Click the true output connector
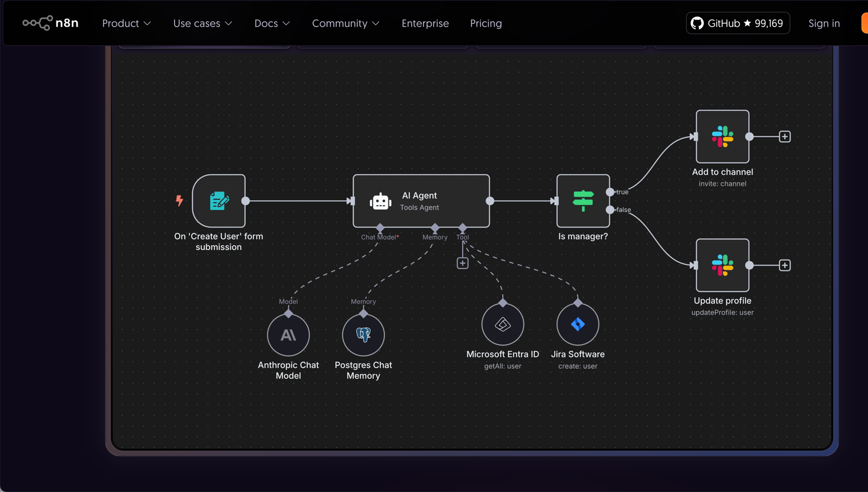 pyautogui.click(x=610, y=192)
